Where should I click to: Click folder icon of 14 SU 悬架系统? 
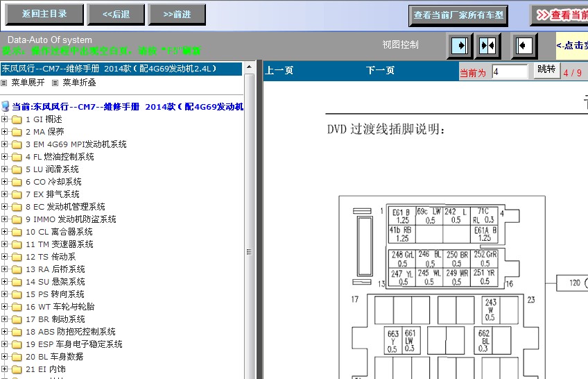point(17,282)
